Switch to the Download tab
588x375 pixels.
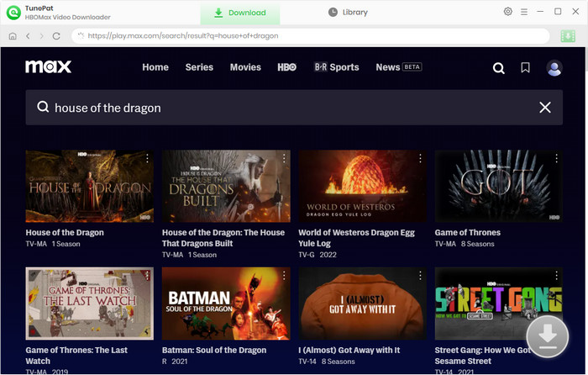click(240, 13)
